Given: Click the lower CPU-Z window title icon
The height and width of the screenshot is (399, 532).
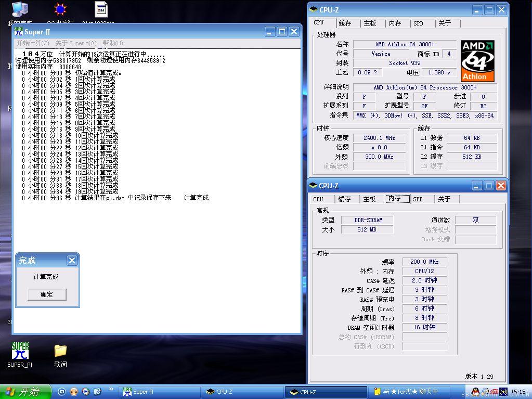Looking at the screenshot, I should (x=313, y=186).
